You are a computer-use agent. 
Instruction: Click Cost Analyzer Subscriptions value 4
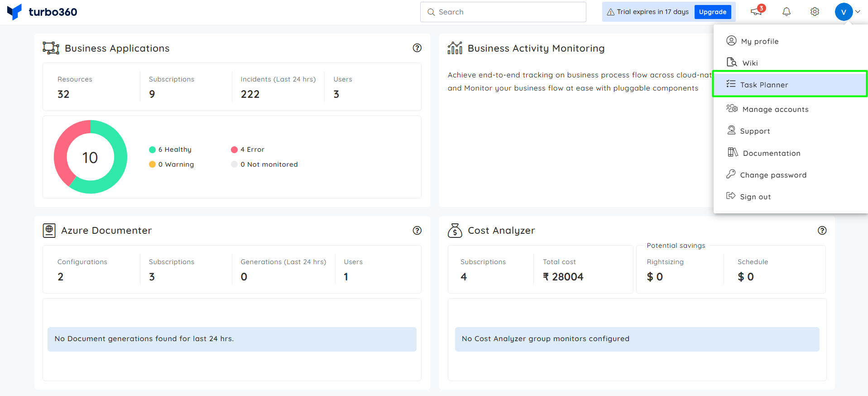[464, 277]
